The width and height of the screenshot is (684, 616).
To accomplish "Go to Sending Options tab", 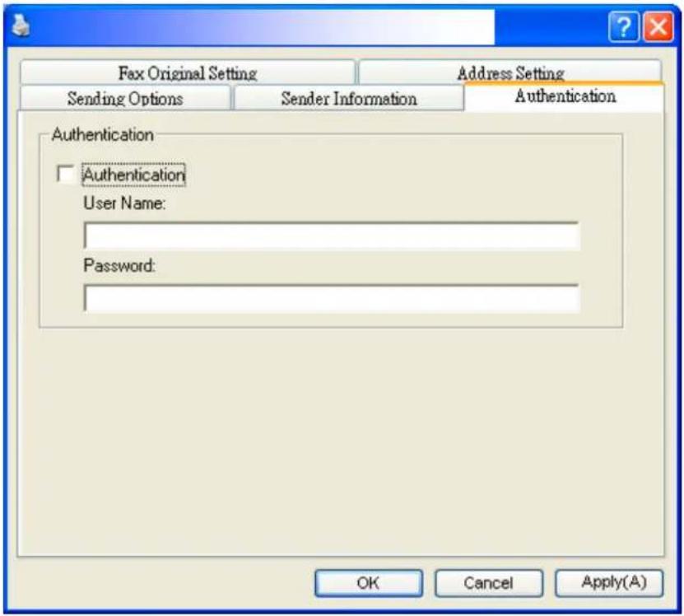I will coord(125,98).
